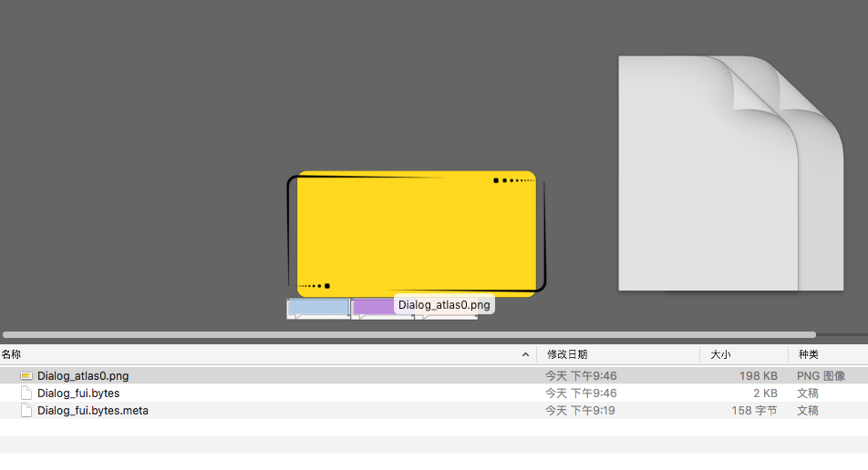Select the yellow dialog atlas preview image

pos(416,233)
